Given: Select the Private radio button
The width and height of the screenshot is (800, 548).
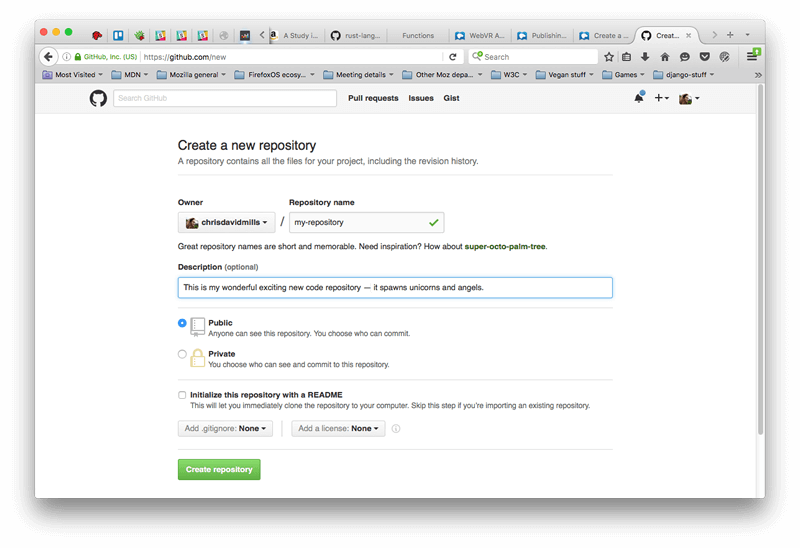Looking at the screenshot, I should click(x=182, y=354).
